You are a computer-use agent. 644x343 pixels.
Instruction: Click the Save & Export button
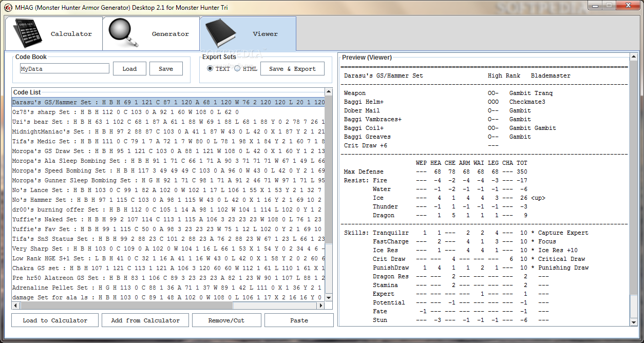[292, 69]
